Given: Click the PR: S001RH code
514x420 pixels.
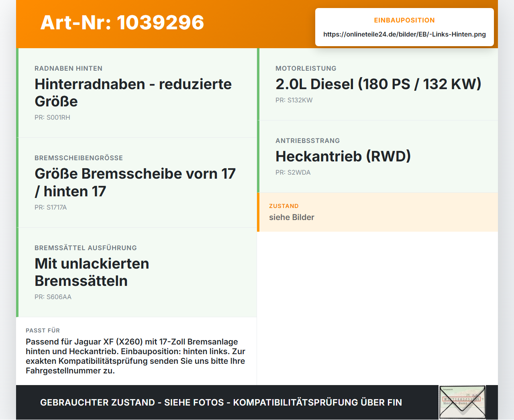Looking at the screenshot, I should 52,117.
